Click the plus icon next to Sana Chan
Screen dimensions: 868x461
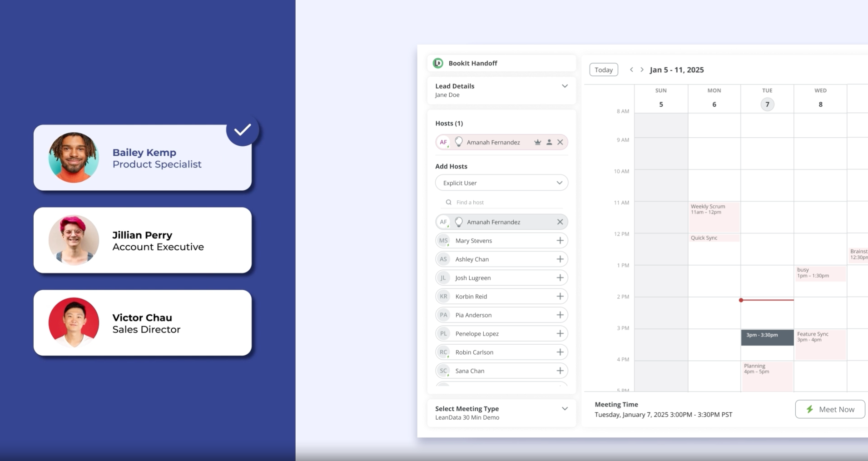(x=560, y=371)
